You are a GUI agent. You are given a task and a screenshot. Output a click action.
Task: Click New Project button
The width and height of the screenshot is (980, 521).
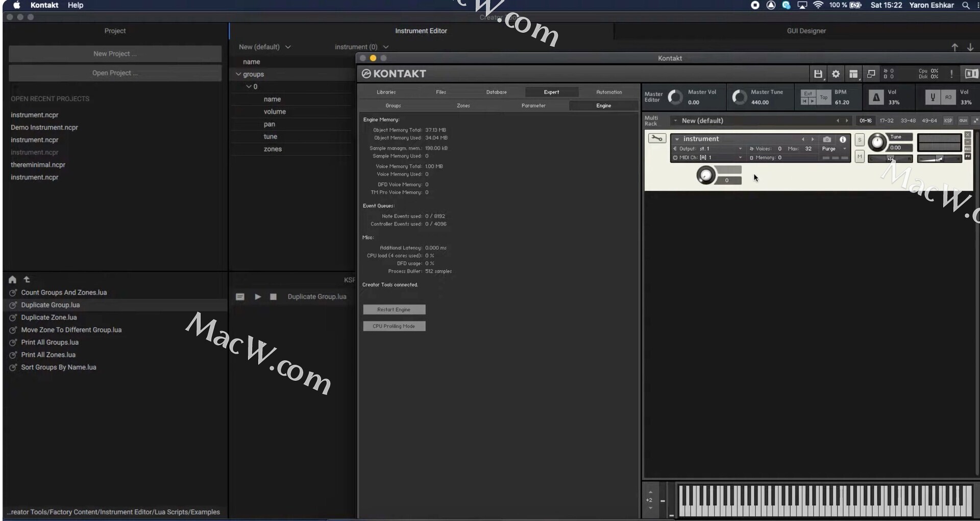[115, 54]
